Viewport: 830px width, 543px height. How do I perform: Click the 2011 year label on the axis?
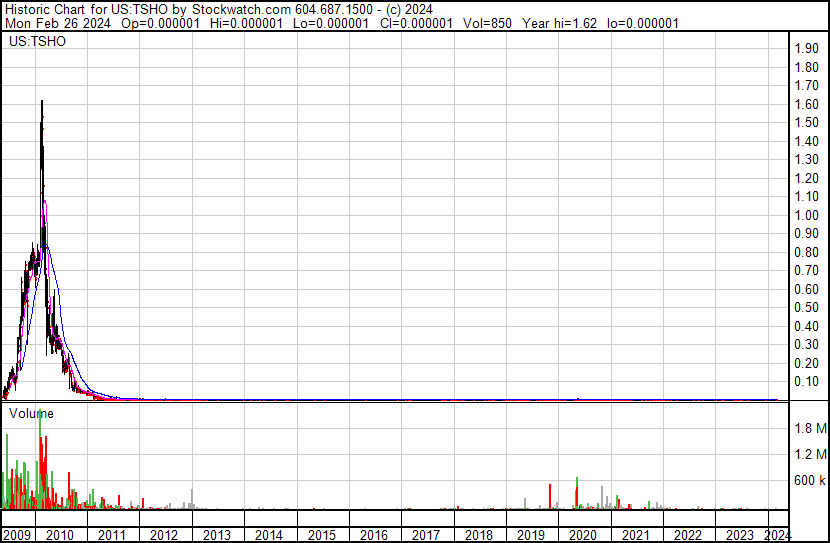[x=112, y=535]
